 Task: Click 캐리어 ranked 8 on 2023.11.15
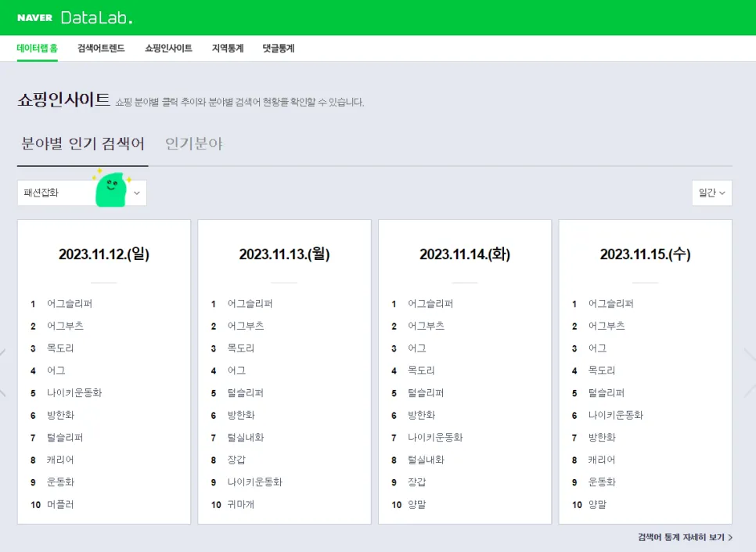(602, 460)
